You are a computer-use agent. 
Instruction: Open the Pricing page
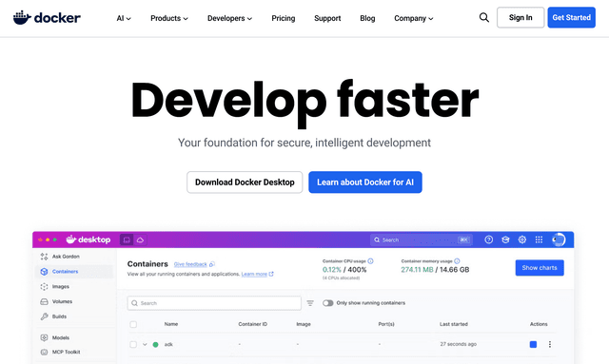click(x=284, y=18)
